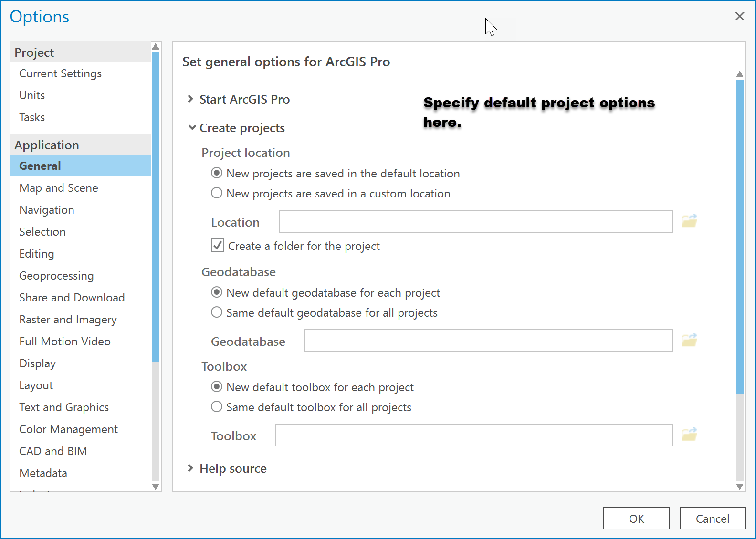Select 'New projects are saved in a custom location'
The height and width of the screenshot is (539, 756).
click(217, 193)
